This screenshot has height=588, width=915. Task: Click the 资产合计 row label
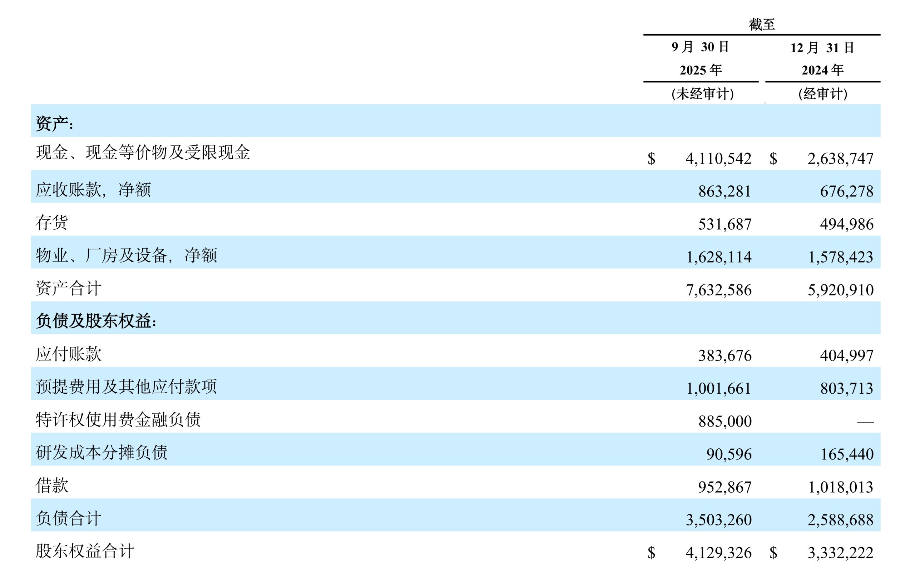[x=68, y=288]
